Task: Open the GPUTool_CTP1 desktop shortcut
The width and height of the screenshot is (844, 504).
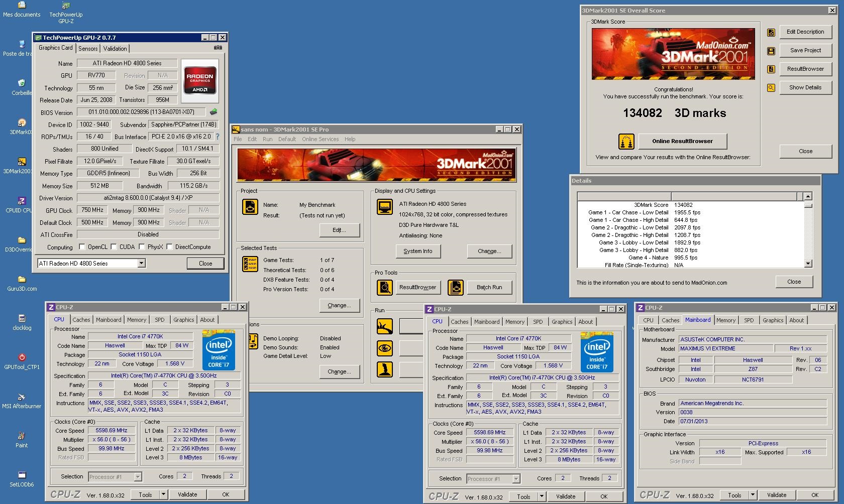Action: pos(22,361)
